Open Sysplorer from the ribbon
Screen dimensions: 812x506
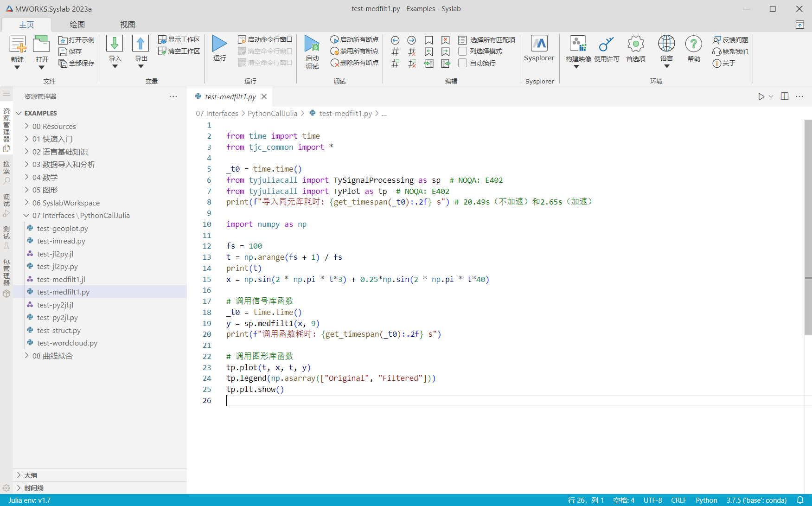539,44
